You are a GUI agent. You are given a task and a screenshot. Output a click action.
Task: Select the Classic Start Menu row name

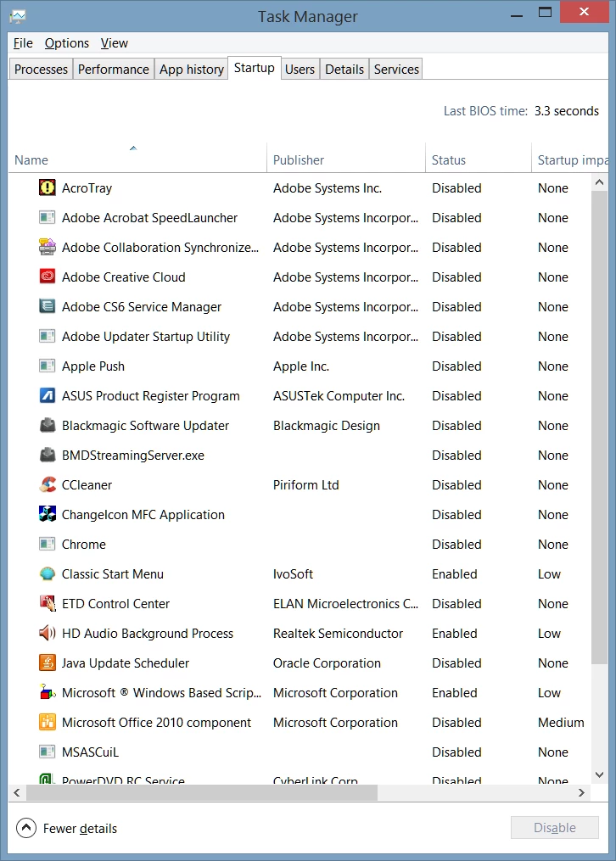[113, 573]
